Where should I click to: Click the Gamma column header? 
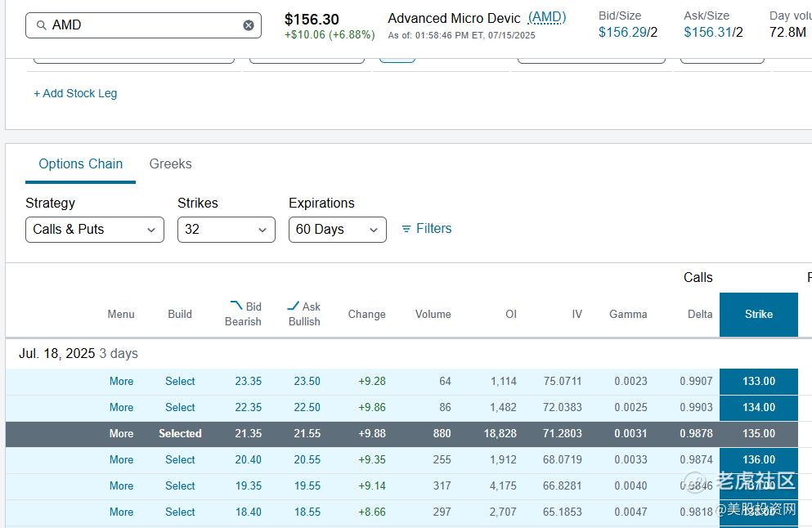pos(628,314)
